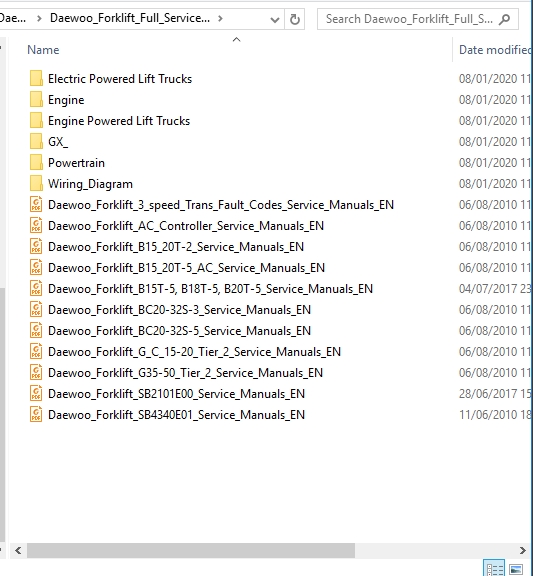Click the 3_speed_Trans_Fault_Codes file icon
The height and width of the screenshot is (576, 533).
[36, 205]
